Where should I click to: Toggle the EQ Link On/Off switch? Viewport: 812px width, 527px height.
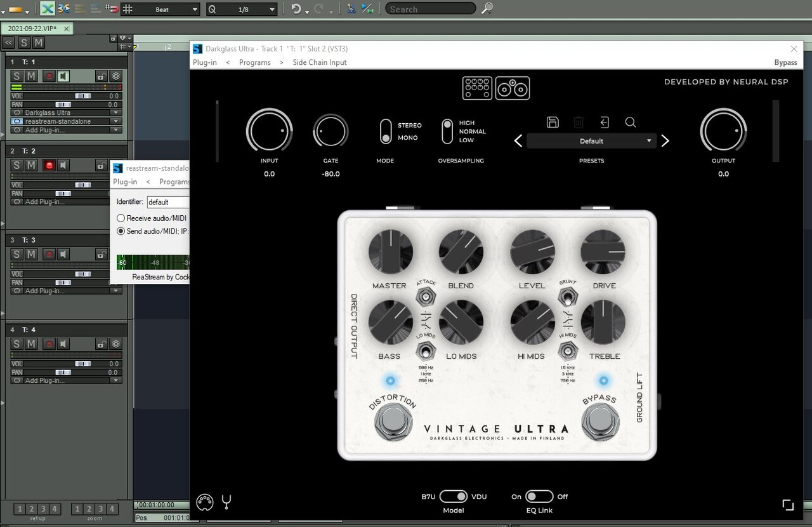click(539, 497)
